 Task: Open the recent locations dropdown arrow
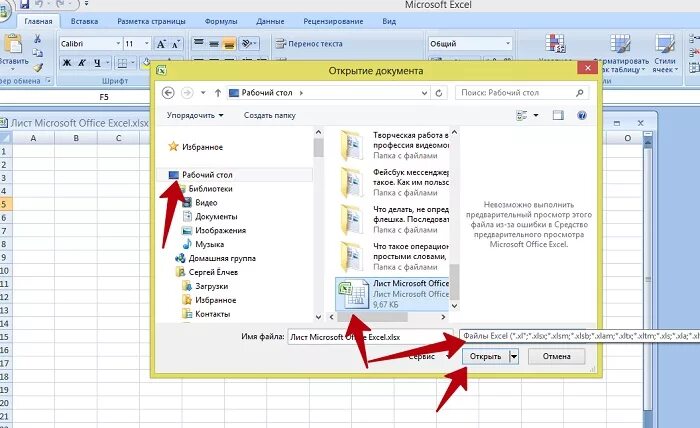click(x=203, y=92)
